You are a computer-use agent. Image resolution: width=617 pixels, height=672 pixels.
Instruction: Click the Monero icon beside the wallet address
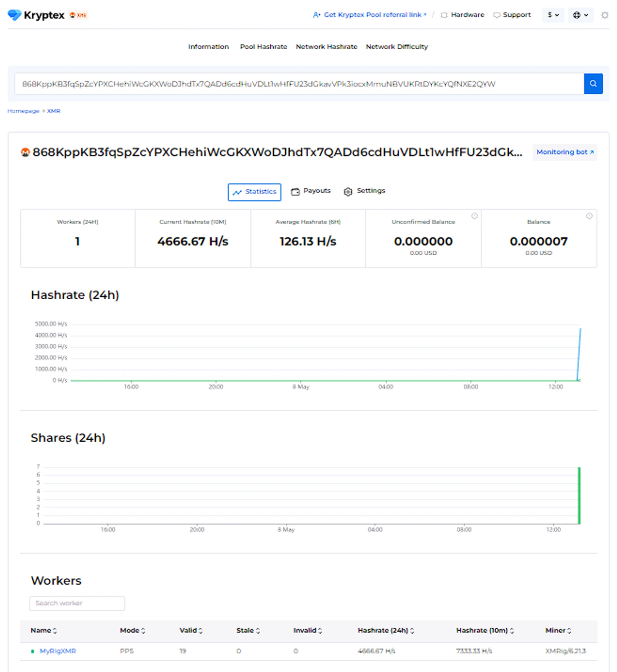(25, 152)
